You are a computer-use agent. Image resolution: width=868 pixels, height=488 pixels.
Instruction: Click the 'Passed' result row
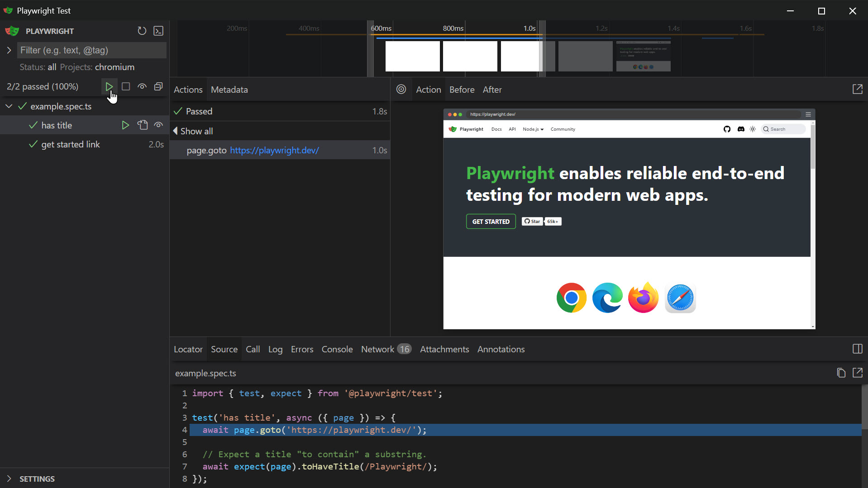coord(280,111)
